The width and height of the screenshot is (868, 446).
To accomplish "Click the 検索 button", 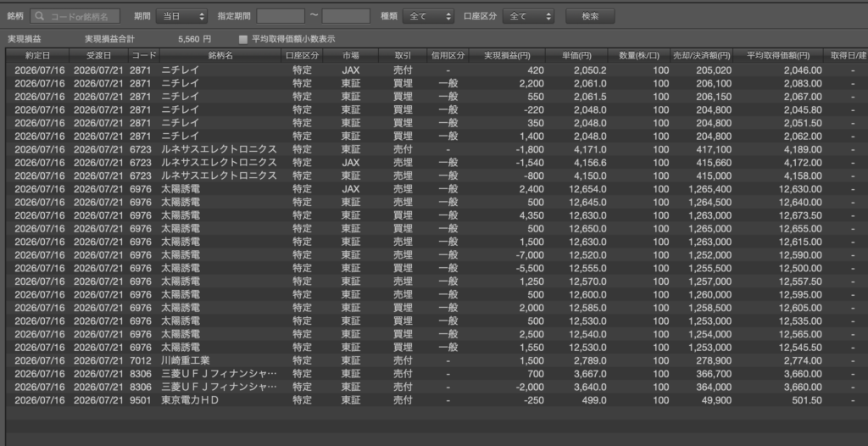I will [x=590, y=16].
